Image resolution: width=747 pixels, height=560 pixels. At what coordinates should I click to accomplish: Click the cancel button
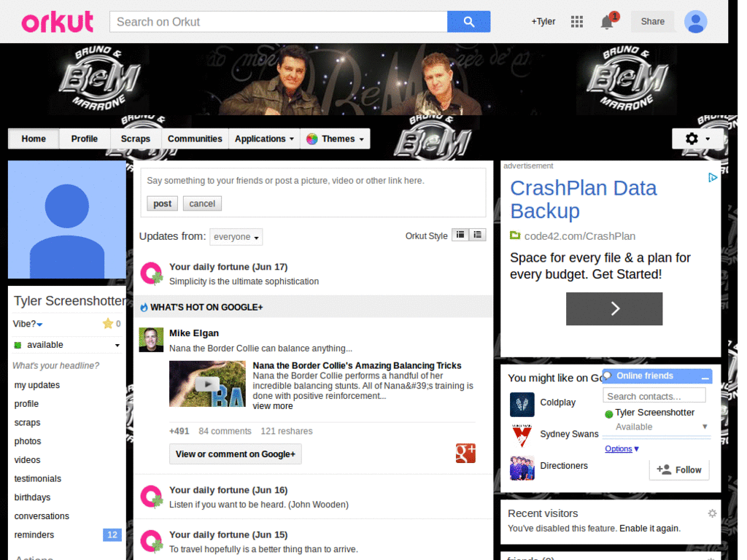pos(202,203)
